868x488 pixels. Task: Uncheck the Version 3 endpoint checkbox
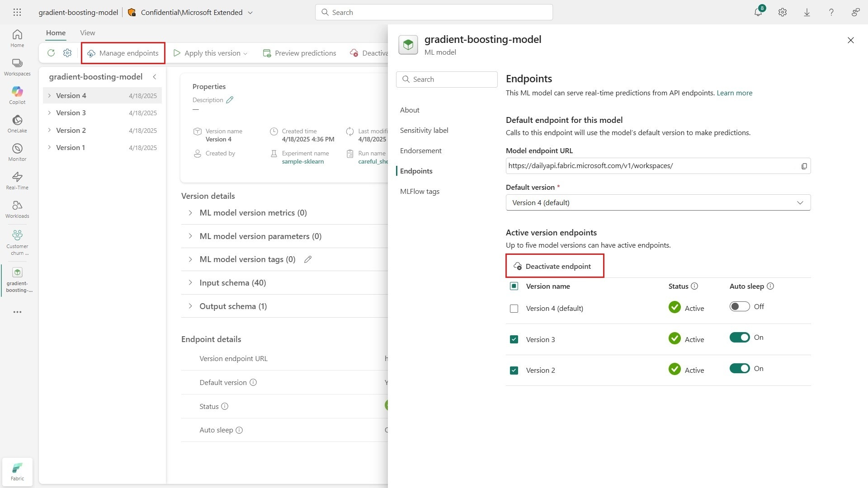514,339
